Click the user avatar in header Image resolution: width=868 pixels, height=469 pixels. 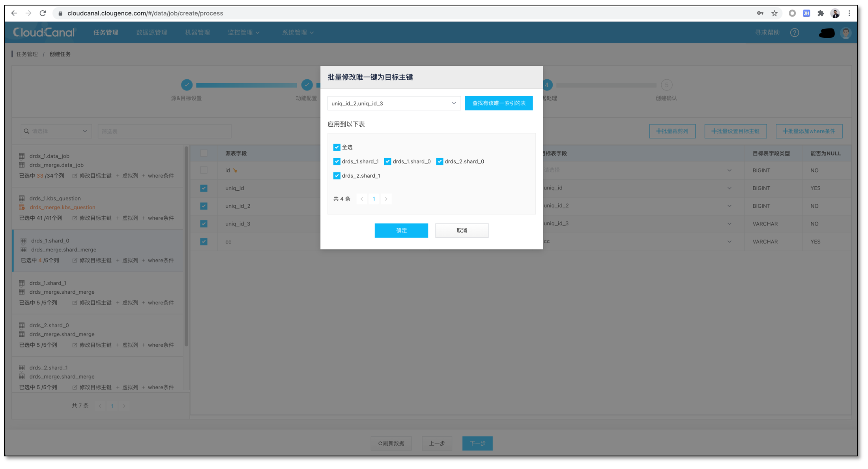click(845, 33)
